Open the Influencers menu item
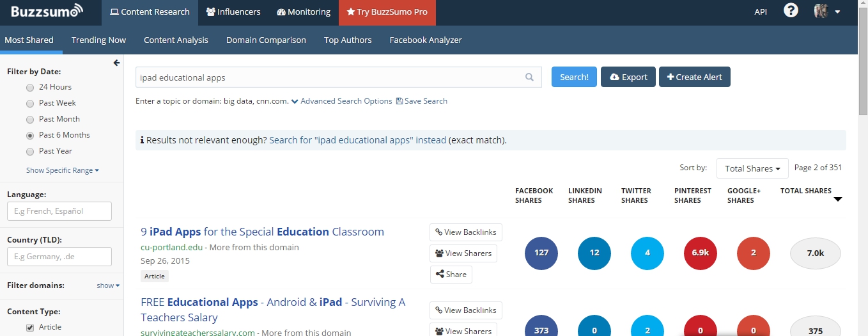 click(x=233, y=12)
